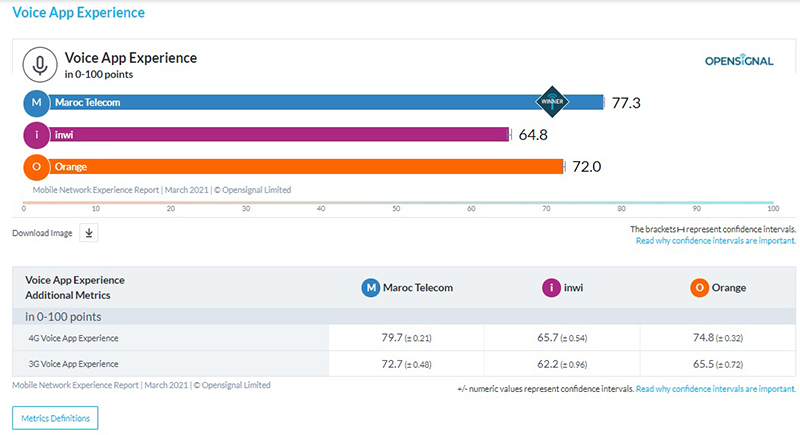Click the Orange icon in table header

tap(699, 288)
